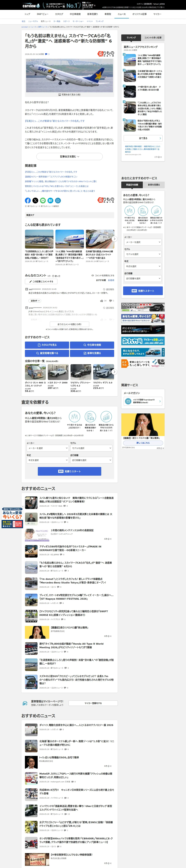186x868 pixels.
Task: Start the estimate in the sidebar form
Action: 143,291
